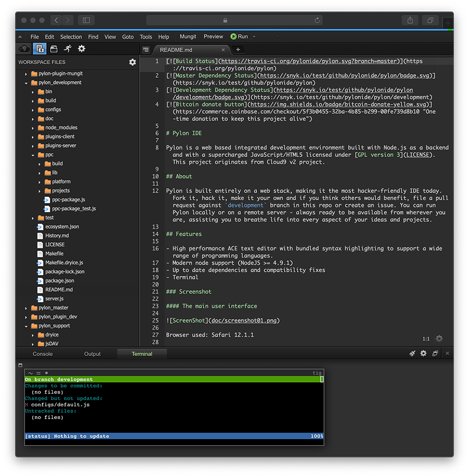Open the editor tab list icon
Viewport: 469px width, 476px height.
click(x=146, y=49)
